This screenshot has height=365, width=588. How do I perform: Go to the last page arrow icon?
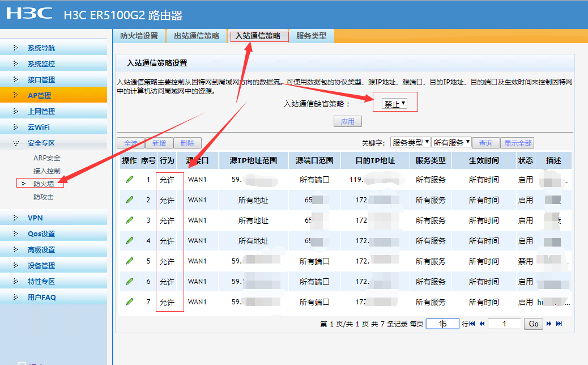point(559,324)
